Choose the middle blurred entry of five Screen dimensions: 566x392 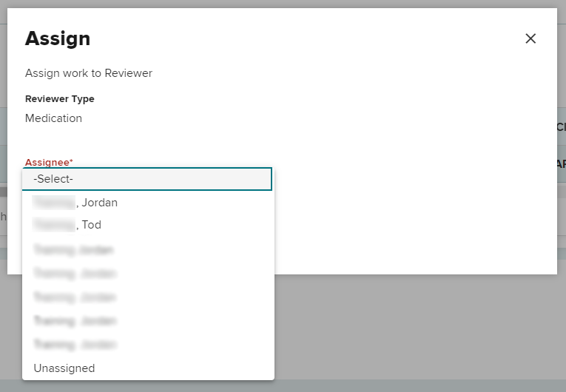coord(75,297)
